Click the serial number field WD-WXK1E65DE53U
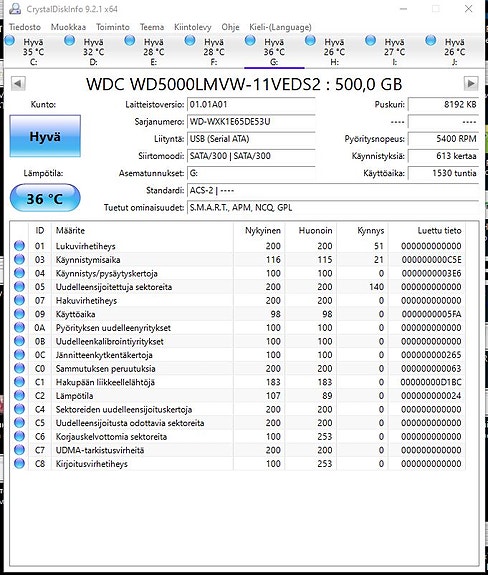The image size is (488, 575). (x=251, y=122)
